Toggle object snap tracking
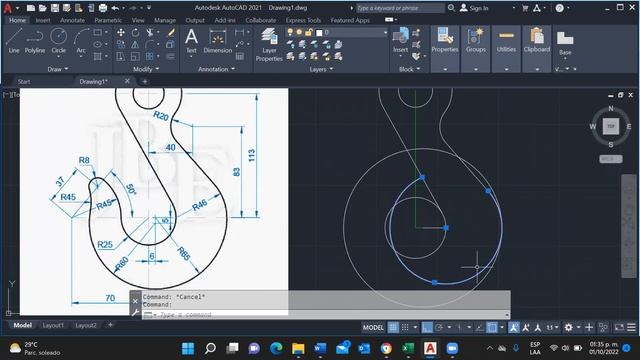 click(x=480, y=327)
